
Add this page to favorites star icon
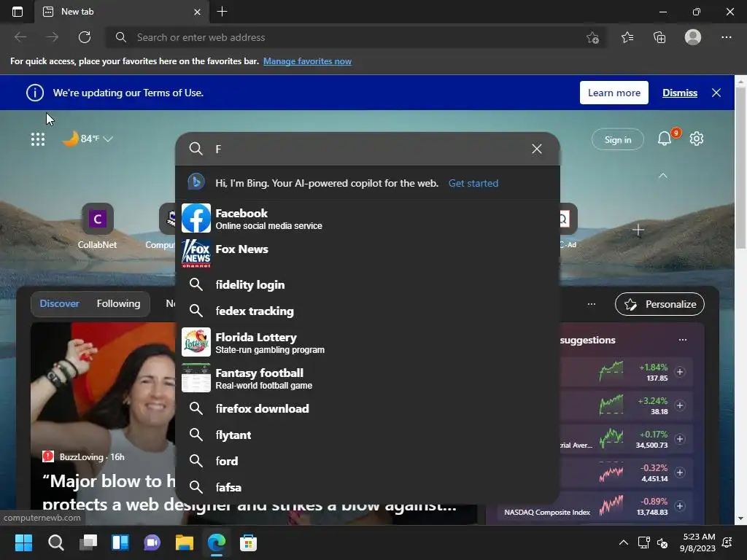point(592,37)
